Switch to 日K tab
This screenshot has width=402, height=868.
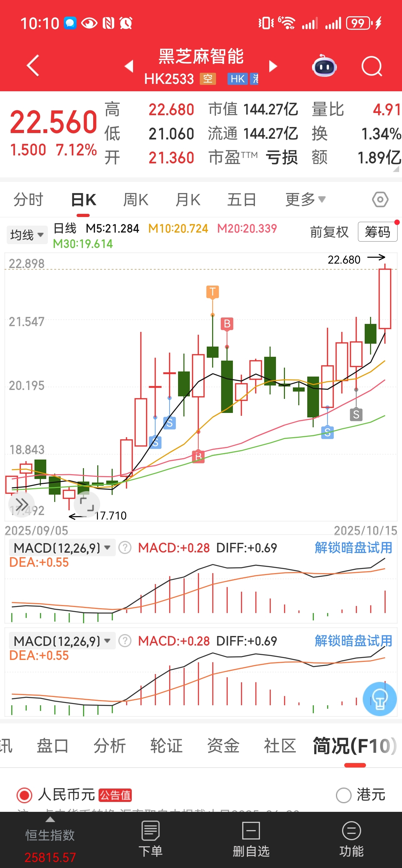tap(84, 199)
